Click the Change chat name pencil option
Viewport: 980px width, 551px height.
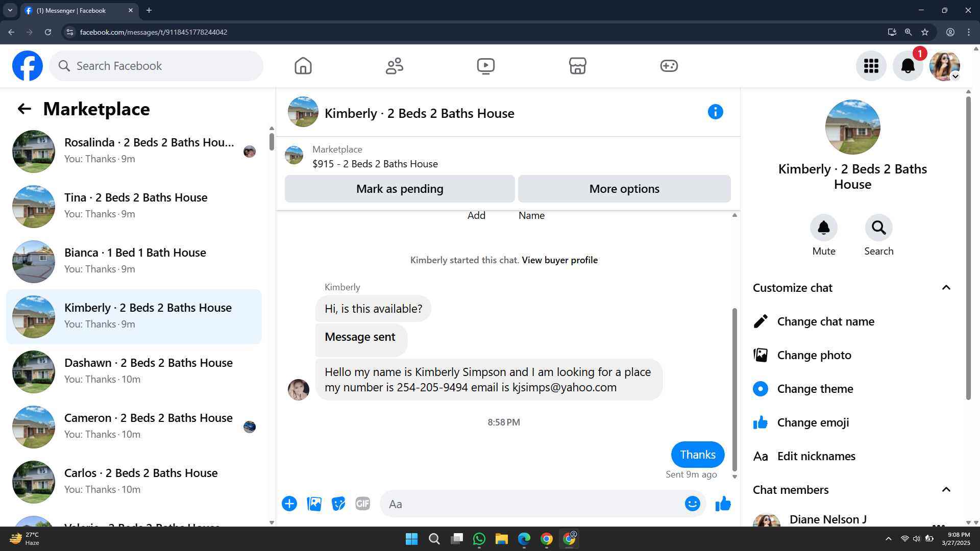(852, 321)
